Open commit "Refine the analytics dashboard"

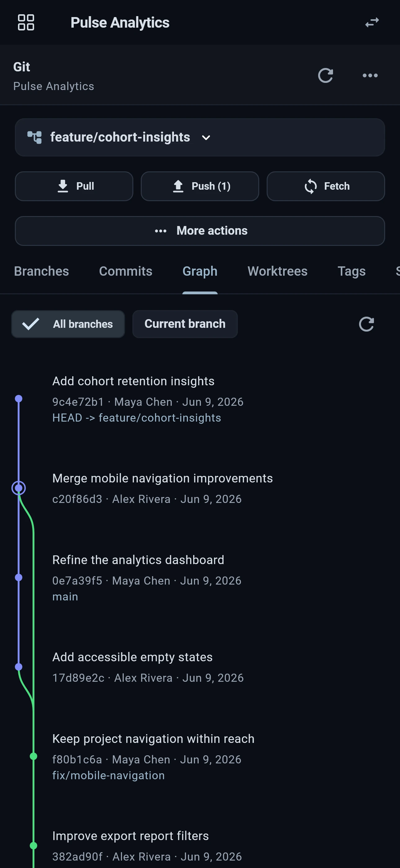pos(138,560)
